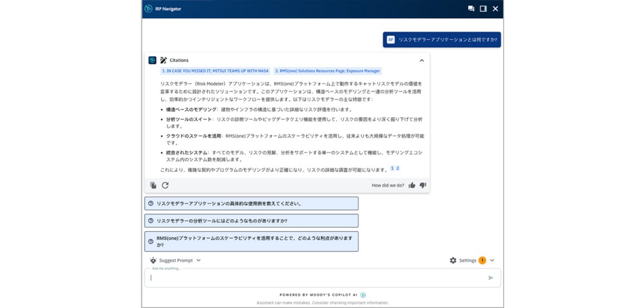Image resolution: width=644 pixels, height=308 pixels.
Task: Give thumbs up feedback
Action: (412, 185)
